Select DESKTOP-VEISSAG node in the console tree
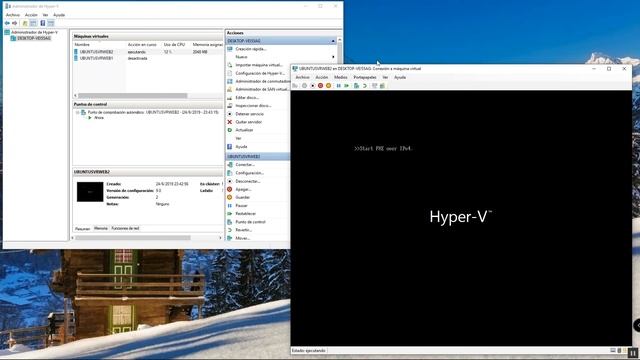Viewport: 640px width, 360px height. click(34, 38)
